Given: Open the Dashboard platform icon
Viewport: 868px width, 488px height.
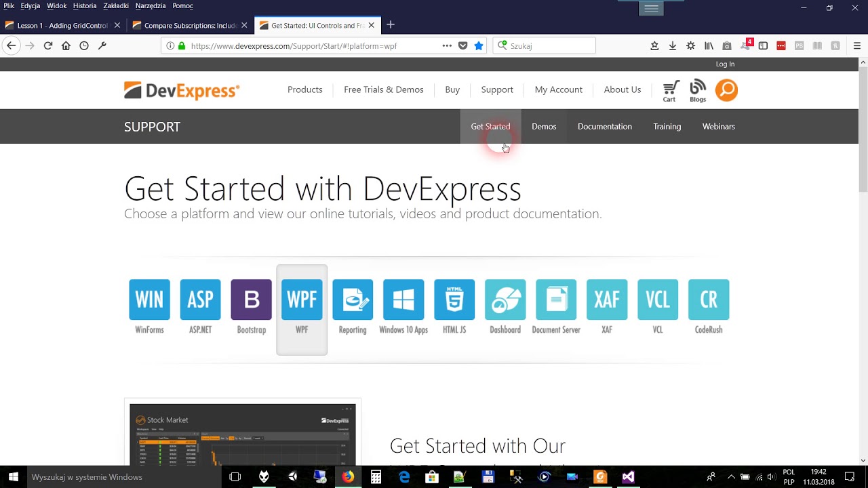Looking at the screenshot, I should click(505, 300).
